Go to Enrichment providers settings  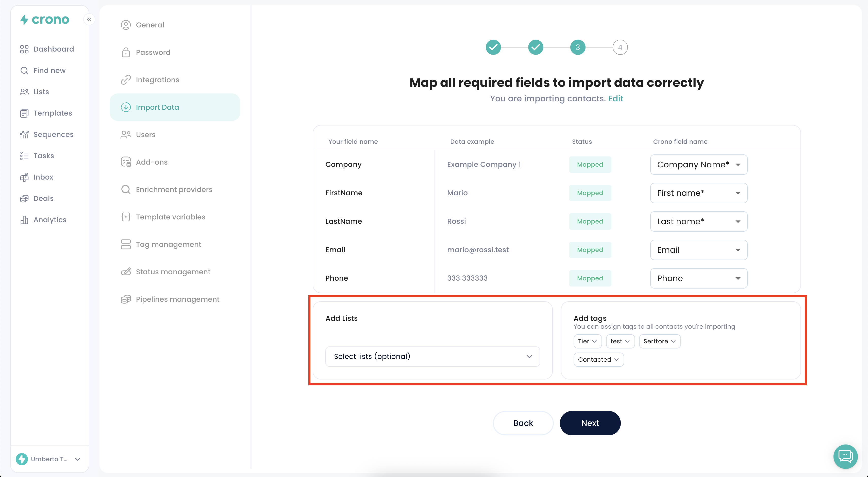pos(174,189)
